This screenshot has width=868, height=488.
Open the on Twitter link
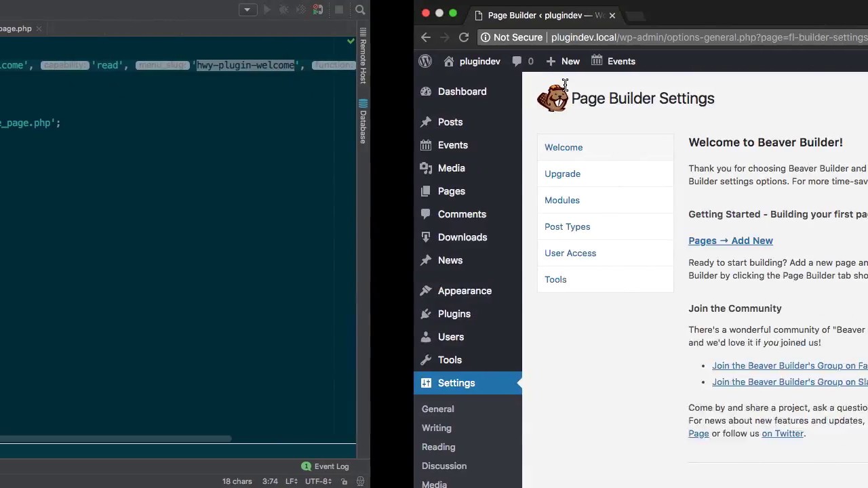tap(783, 433)
